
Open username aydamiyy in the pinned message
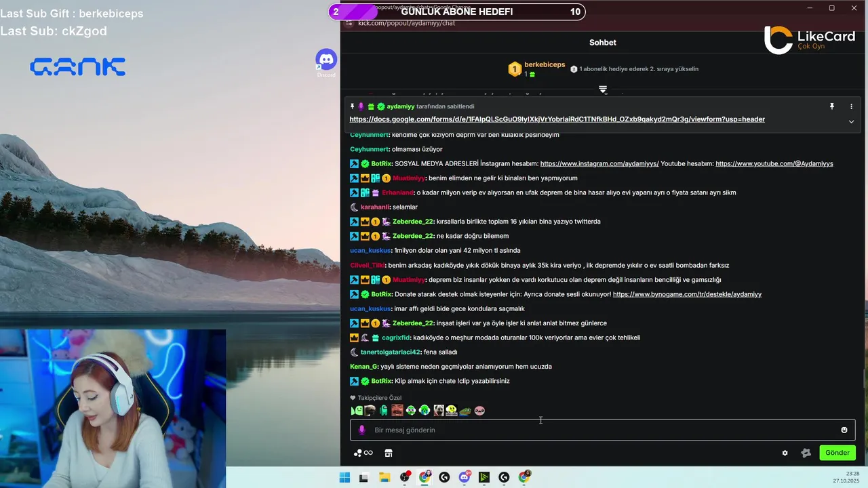(x=401, y=106)
